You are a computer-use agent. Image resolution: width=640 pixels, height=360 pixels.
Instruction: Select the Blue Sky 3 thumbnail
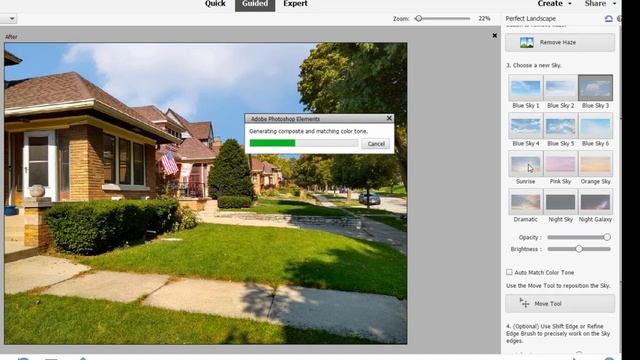click(595, 88)
